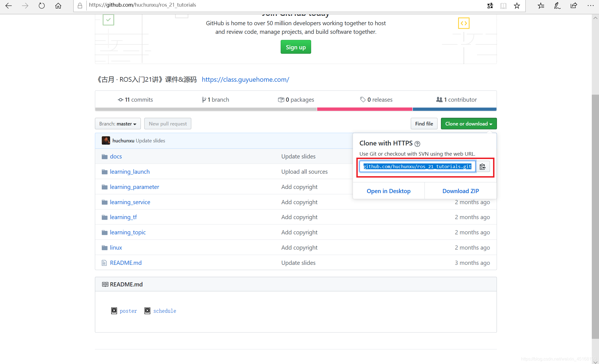Open the poster link in README

pyautogui.click(x=128, y=311)
